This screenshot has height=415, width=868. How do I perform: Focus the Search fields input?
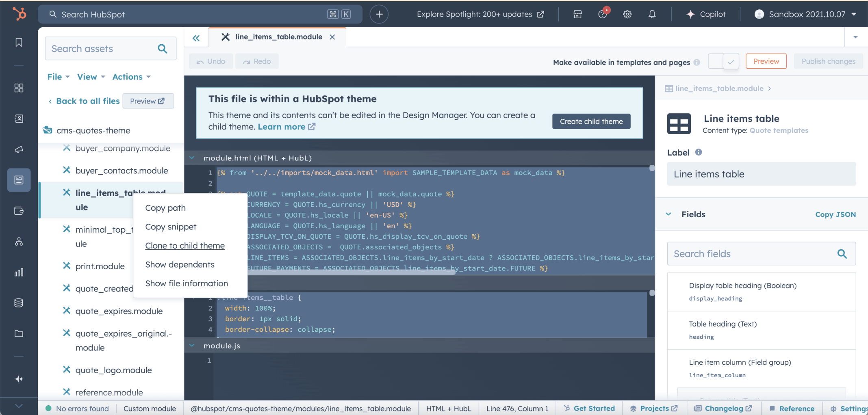tap(762, 254)
